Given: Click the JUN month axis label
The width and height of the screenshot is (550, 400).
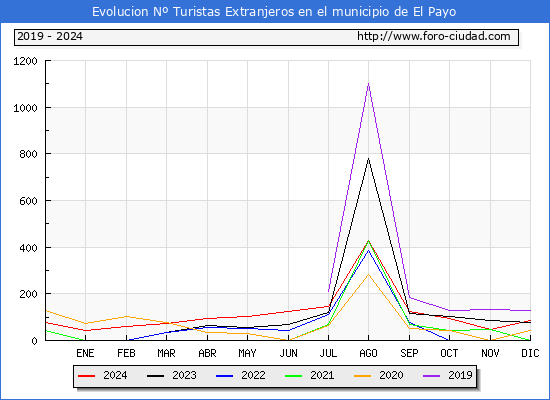Looking at the screenshot, I should (288, 353).
